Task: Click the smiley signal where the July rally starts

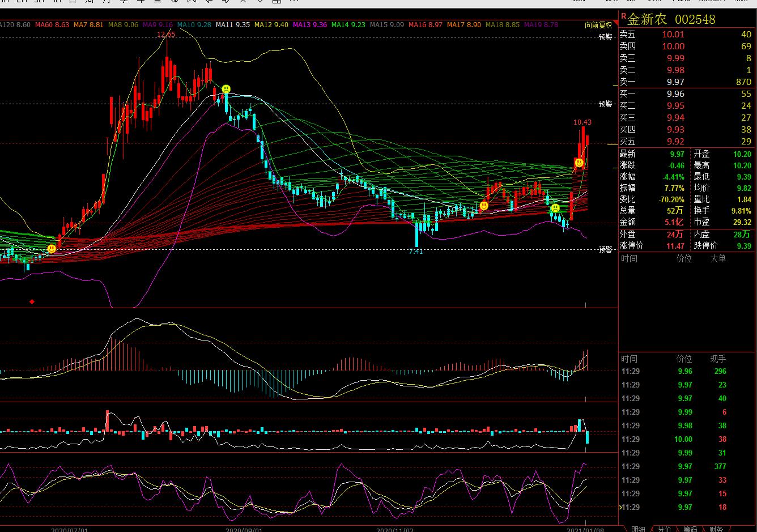Action: [52, 248]
